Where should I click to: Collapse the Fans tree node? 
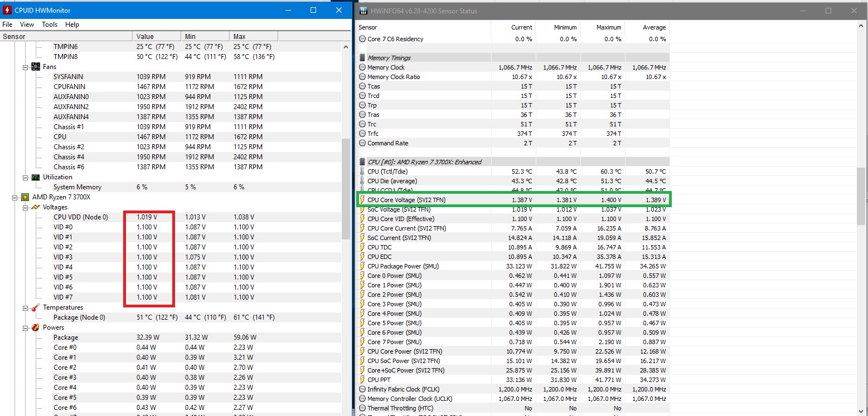point(26,67)
